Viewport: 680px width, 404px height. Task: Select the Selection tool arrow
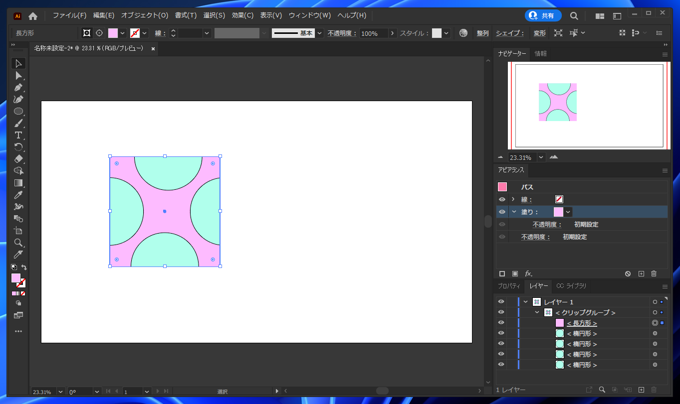tap(18, 64)
